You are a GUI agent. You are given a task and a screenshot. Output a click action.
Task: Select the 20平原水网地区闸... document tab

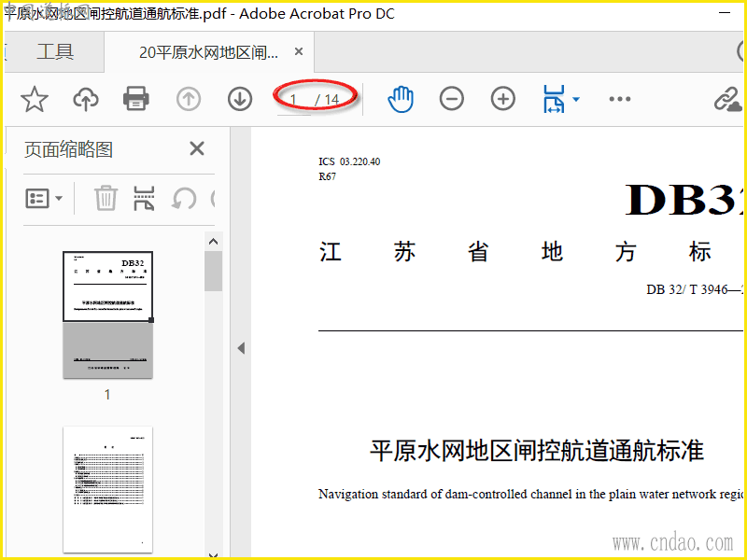pyautogui.click(x=208, y=52)
